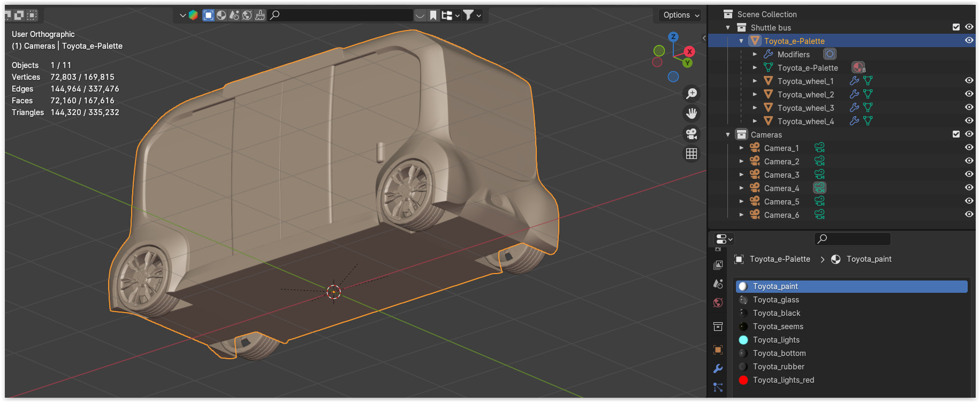Click the dashed-square select mode icon at top-left
The image size is (980, 402).
(x=32, y=15)
